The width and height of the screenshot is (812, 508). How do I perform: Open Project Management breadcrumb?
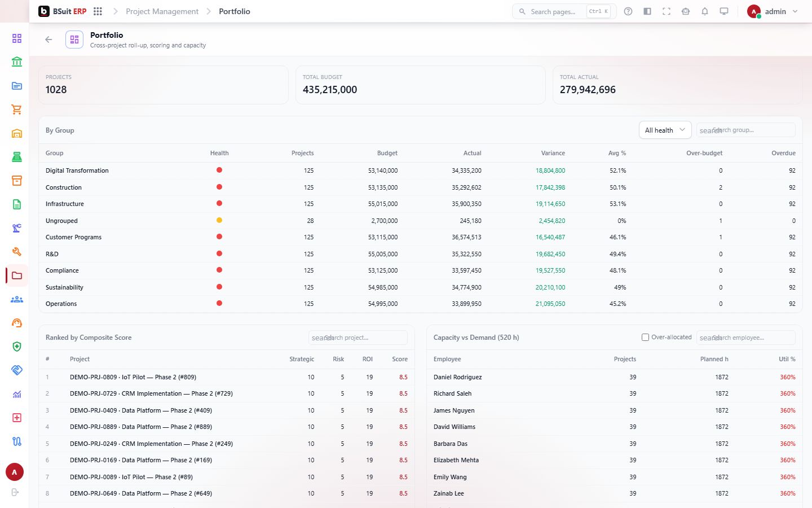point(162,11)
